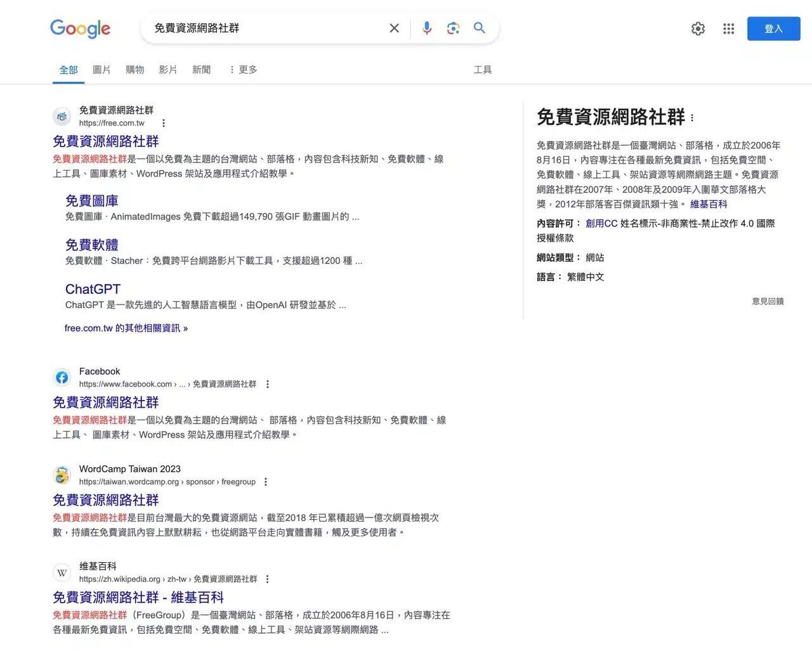Open the Google apps grid
The height and width of the screenshot is (658, 812).
(x=728, y=29)
